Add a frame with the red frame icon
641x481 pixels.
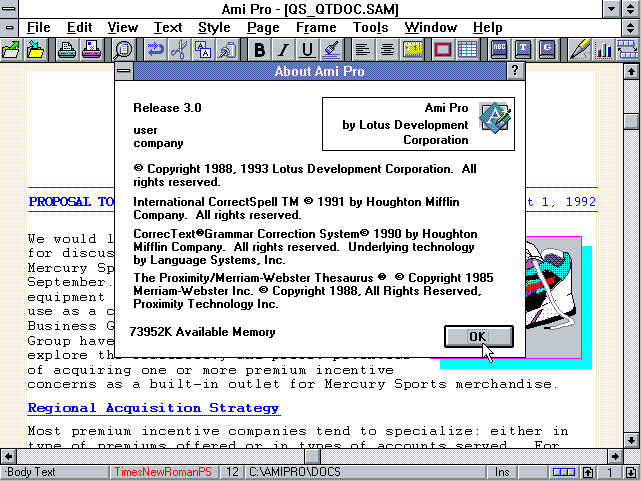(x=443, y=50)
